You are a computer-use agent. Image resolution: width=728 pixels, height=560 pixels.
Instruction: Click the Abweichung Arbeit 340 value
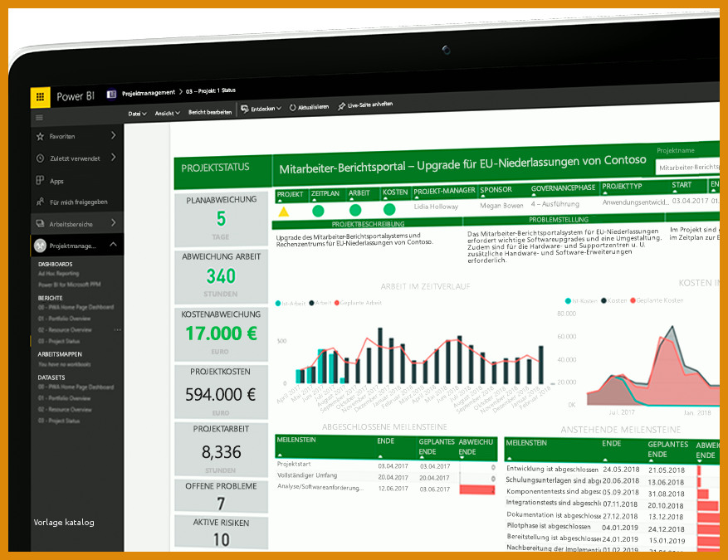point(221,276)
